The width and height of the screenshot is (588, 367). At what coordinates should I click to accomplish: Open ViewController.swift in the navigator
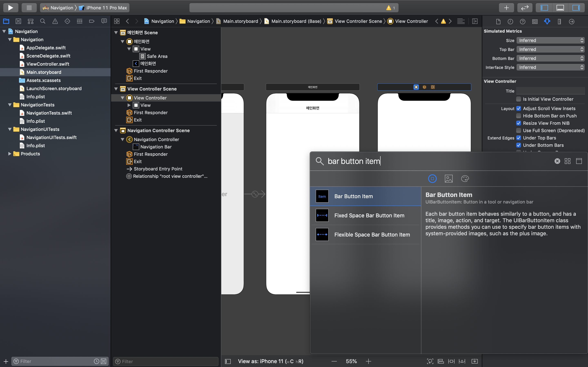pyautogui.click(x=48, y=64)
